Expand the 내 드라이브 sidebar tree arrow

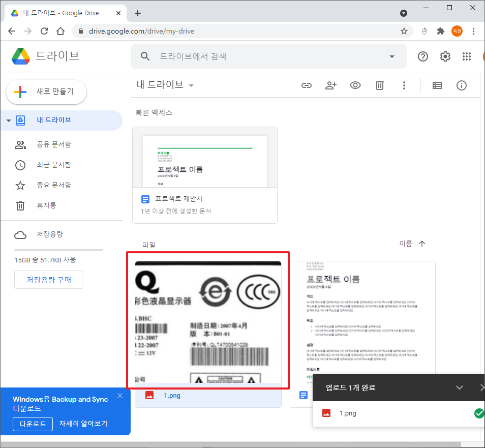point(9,121)
